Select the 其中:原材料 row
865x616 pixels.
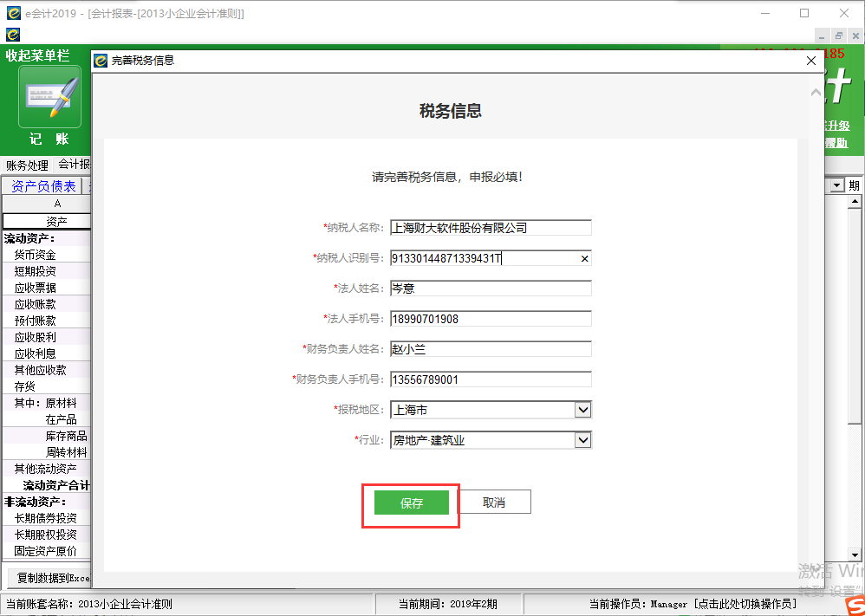(x=47, y=403)
